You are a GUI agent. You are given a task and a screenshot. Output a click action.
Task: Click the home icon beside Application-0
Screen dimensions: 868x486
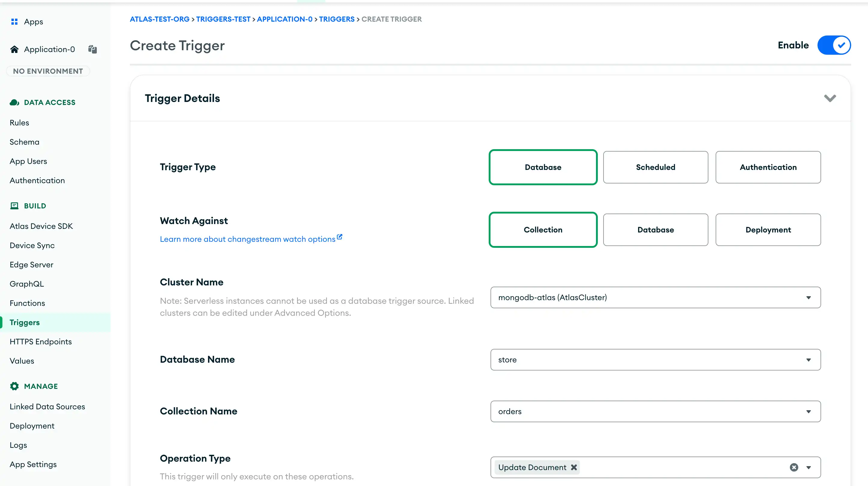(x=14, y=49)
